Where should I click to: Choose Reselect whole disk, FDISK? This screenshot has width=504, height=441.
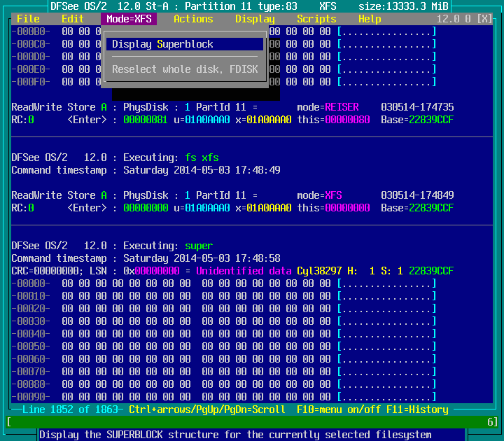185,69
